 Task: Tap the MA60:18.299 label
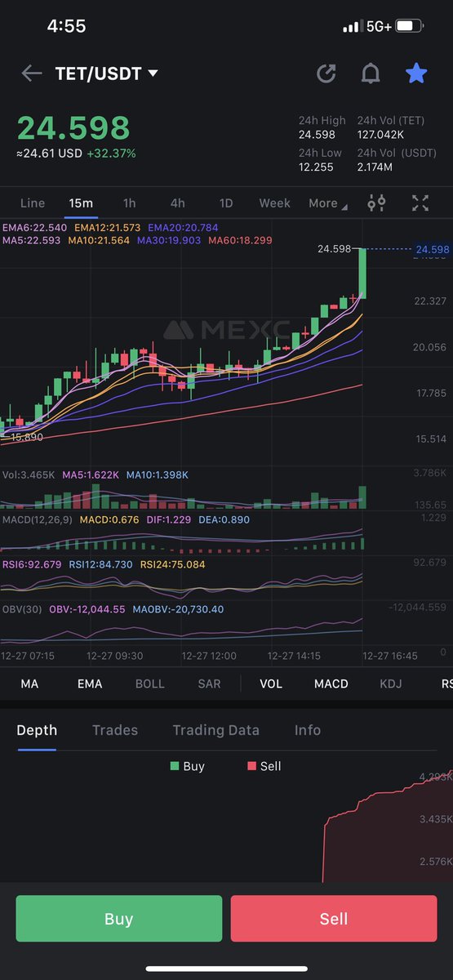click(239, 241)
